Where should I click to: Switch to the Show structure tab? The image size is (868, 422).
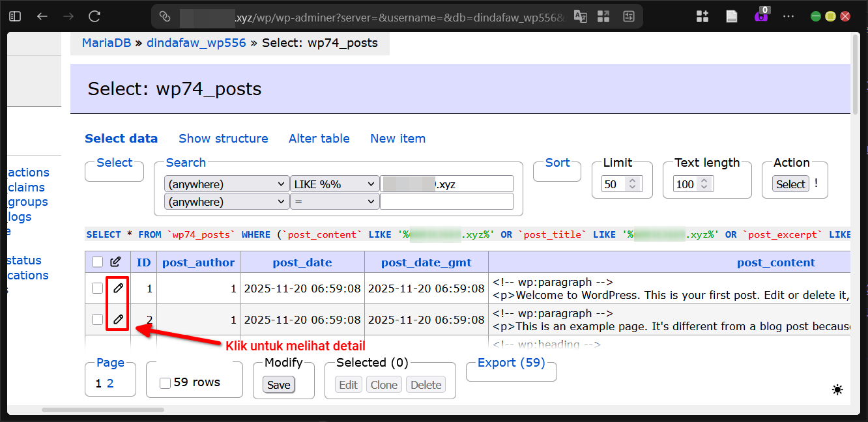point(223,138)
